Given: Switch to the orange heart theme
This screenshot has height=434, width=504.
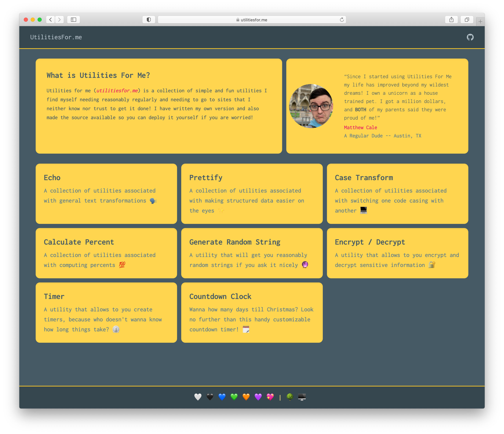Looking at the screenshot, I should point(246,397).
